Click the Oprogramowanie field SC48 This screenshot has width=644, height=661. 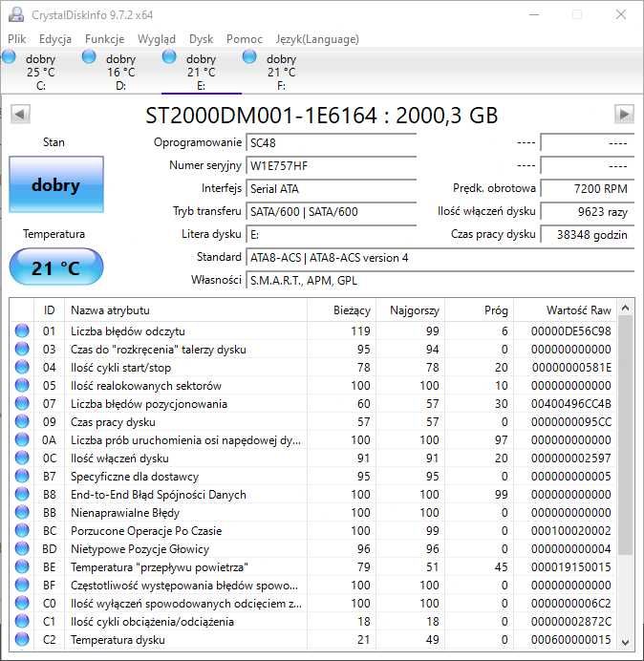(331, 143)
